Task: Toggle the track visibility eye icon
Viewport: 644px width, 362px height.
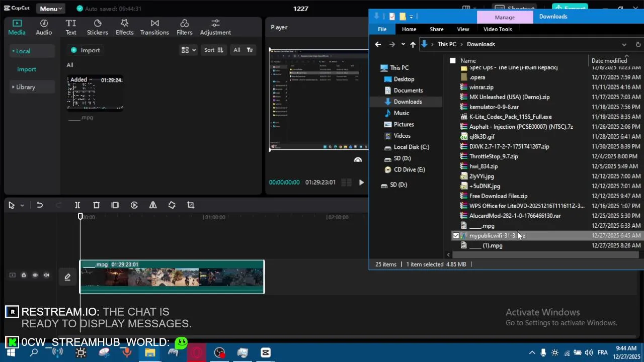Action: 35,275
